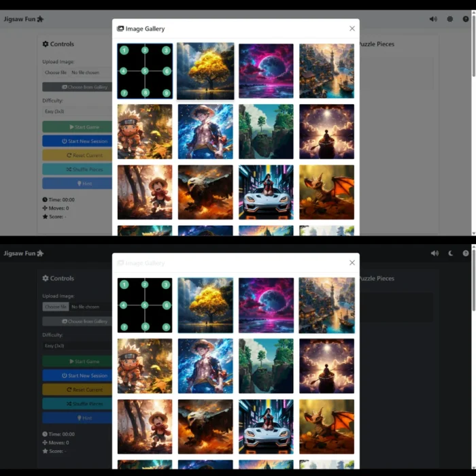Click Start Game in light-theme window

(x=77, y=127)
